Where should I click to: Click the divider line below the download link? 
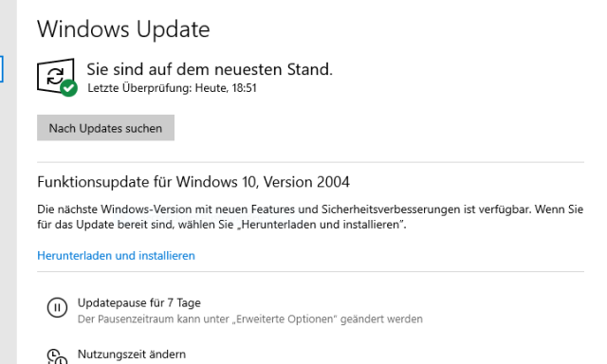click(310, 271)
